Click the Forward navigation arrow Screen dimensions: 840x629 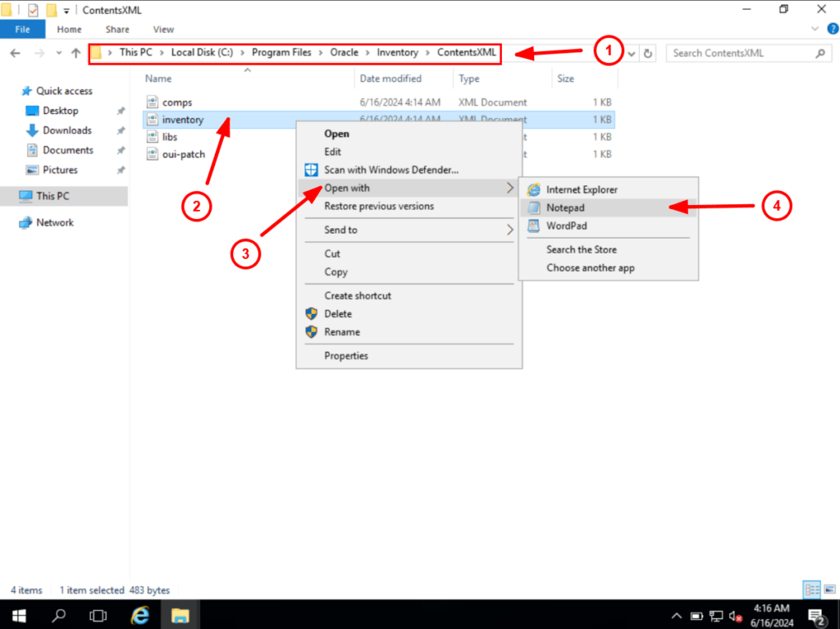(x=39, y=53)
